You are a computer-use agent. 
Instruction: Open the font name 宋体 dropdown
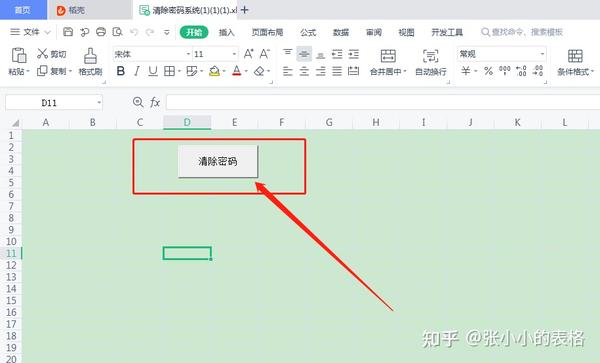(x=188, y=54)
